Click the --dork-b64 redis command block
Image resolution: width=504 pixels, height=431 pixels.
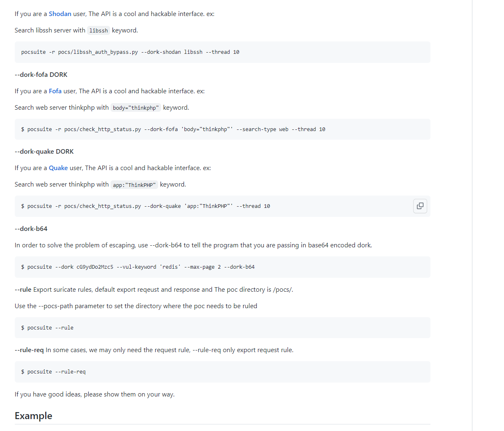coord(222,267)
